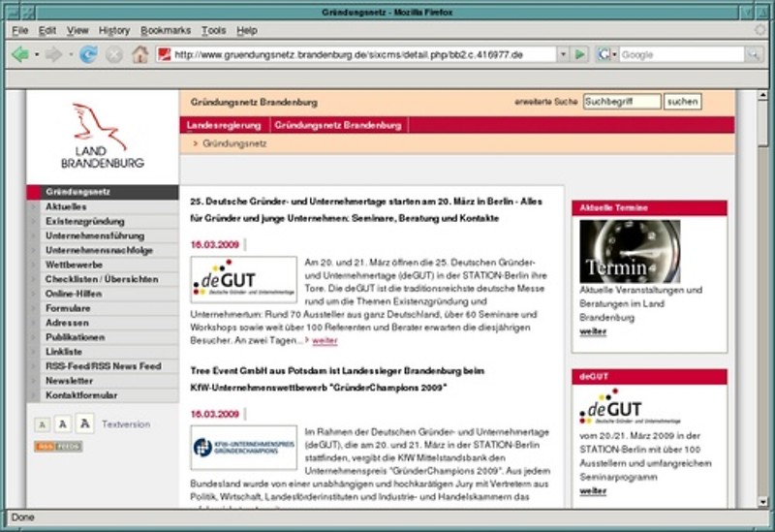Click the suchen button
This screenshot has width=775, height=532.
pos(682,102)
